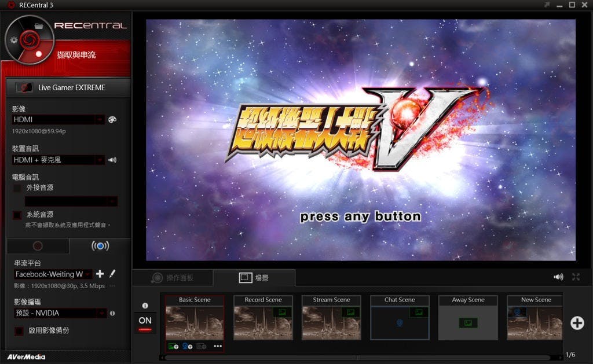Screen dimensions: 593x364
Task: Switch to the stream mode tab
Action: [x=100, y=246]
